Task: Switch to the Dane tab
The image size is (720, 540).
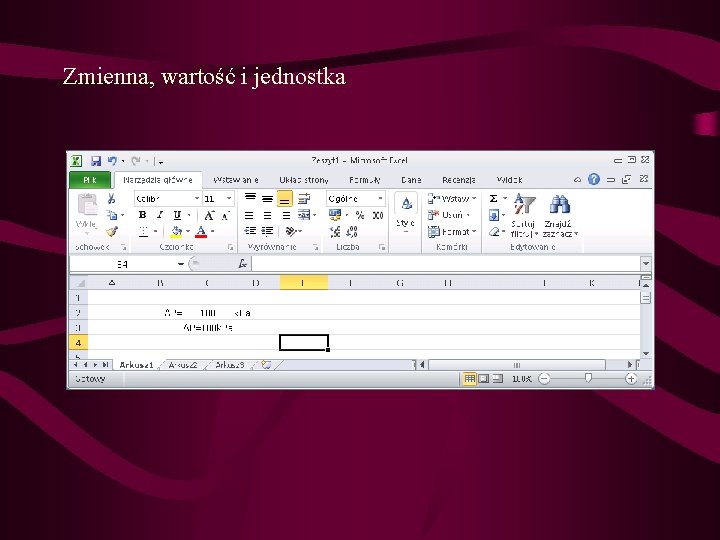Action: pos(411,180)
